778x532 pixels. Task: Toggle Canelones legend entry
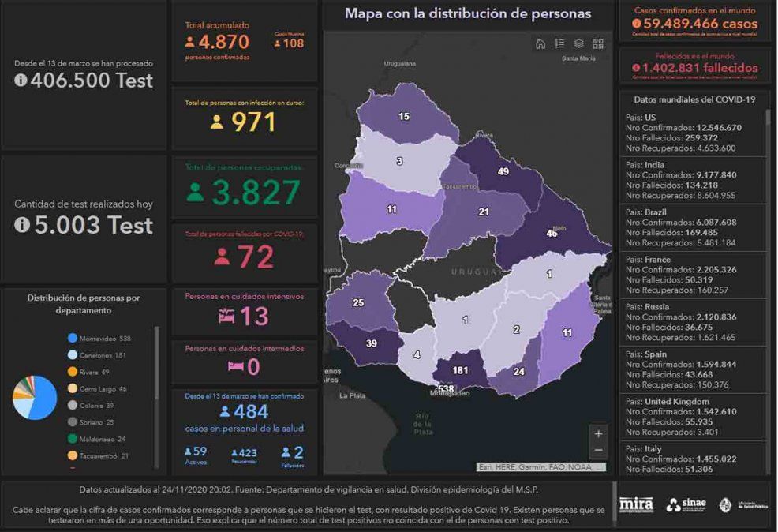[x=99, y=355]
